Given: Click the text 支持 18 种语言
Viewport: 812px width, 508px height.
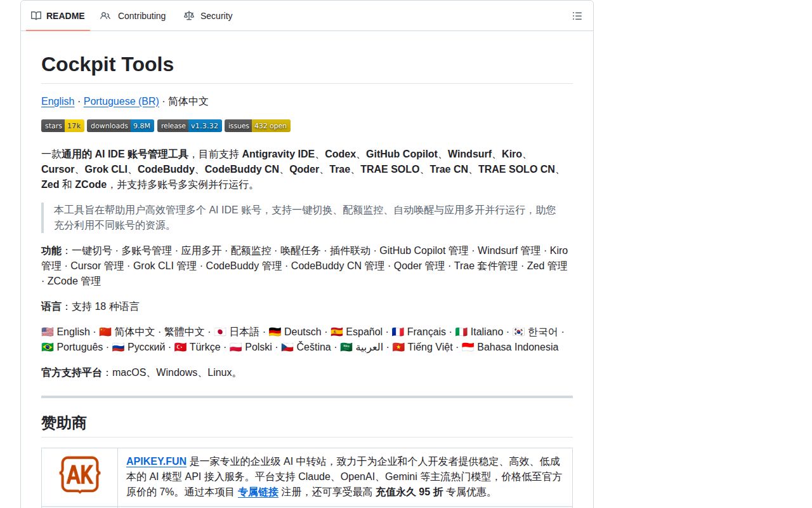Looking at the screenshot, I should 105,306.
